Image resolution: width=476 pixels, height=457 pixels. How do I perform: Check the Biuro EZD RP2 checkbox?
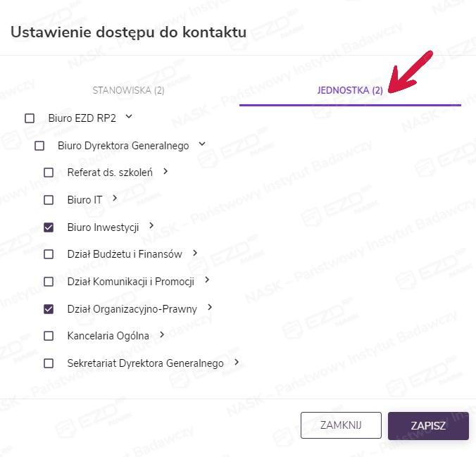coord(30,118)
